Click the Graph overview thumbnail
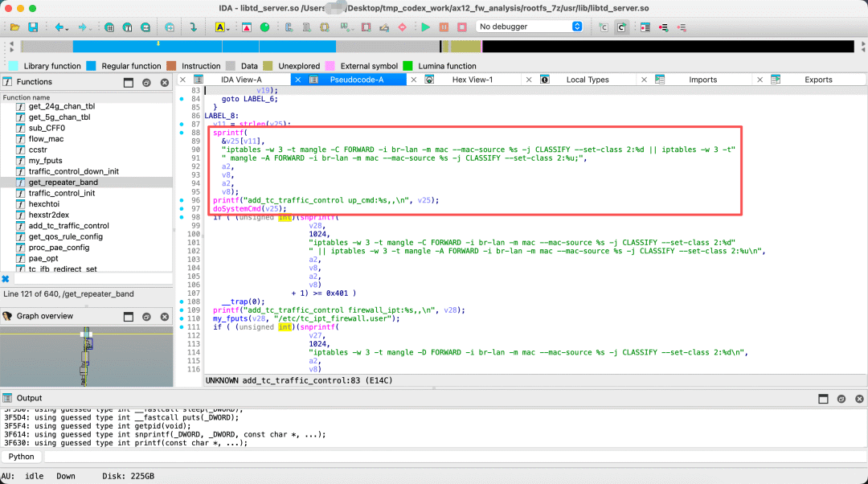 coord(86,357)
